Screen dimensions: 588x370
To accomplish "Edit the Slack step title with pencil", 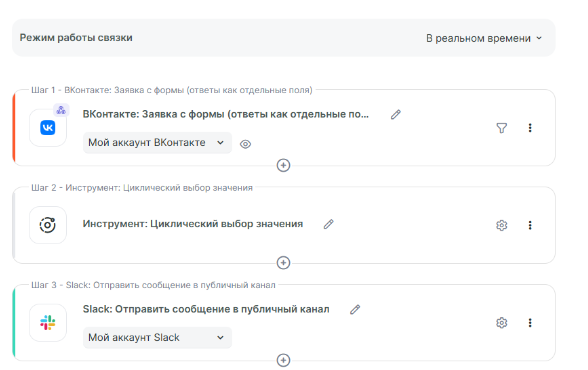I will [x=355, y=310].
